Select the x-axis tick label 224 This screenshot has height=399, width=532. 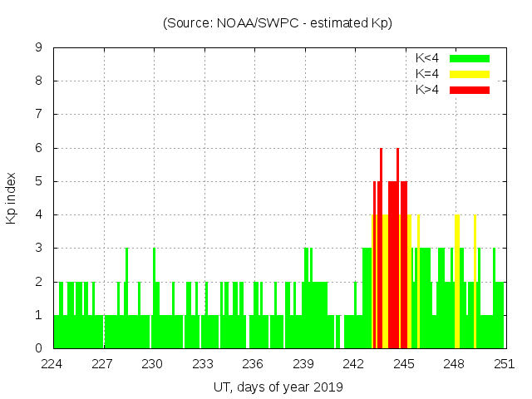[x=53, y=364]
